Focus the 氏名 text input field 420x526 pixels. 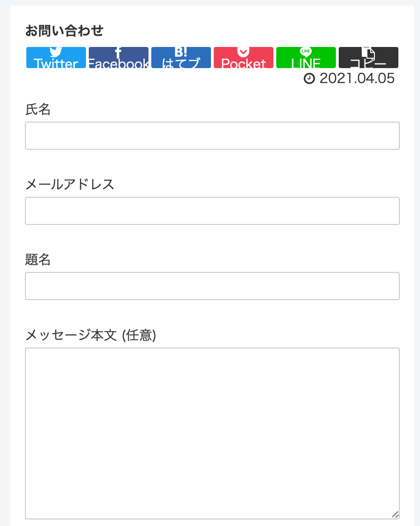click(x=212, y=136)
